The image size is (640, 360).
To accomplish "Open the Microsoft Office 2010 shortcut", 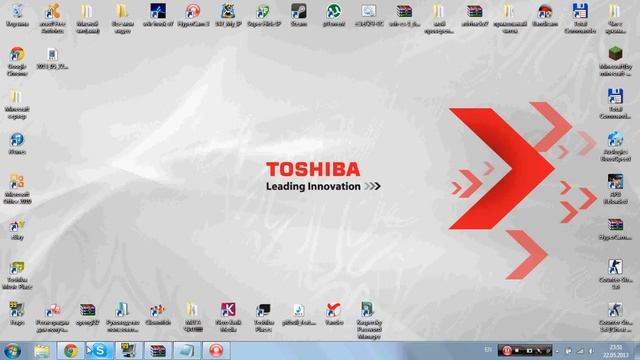I will click(x=17, y=189).
